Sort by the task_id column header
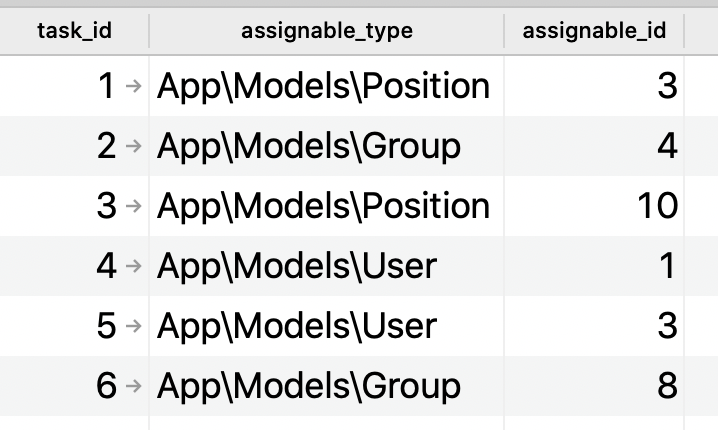Screen dimensions: 718x430 (74, 31)
